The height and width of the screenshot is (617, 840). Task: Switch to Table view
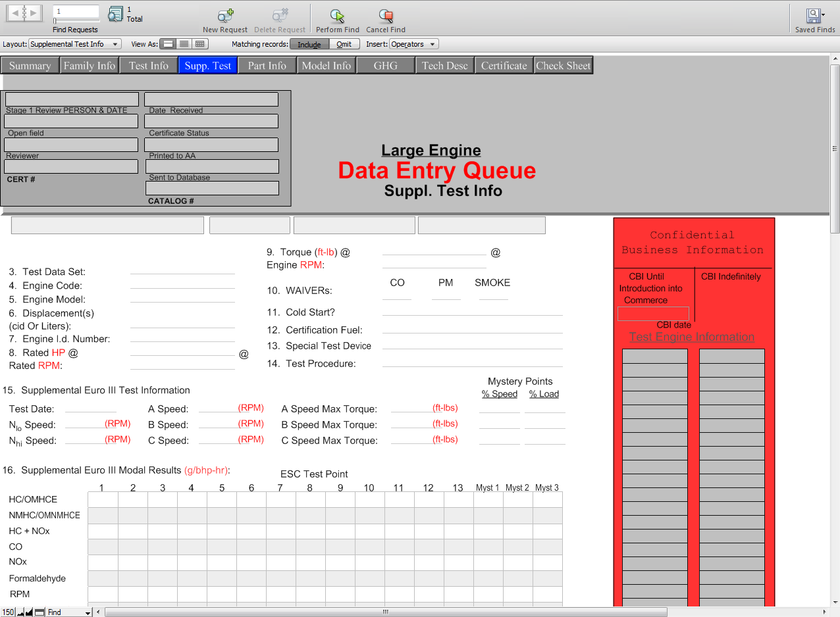click(200, 44)
